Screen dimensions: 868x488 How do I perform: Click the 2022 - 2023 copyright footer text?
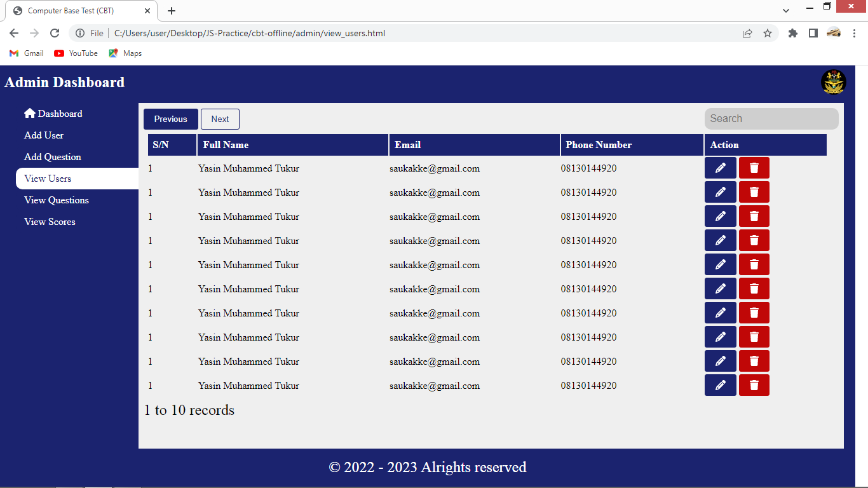click(x=428, y=468)
